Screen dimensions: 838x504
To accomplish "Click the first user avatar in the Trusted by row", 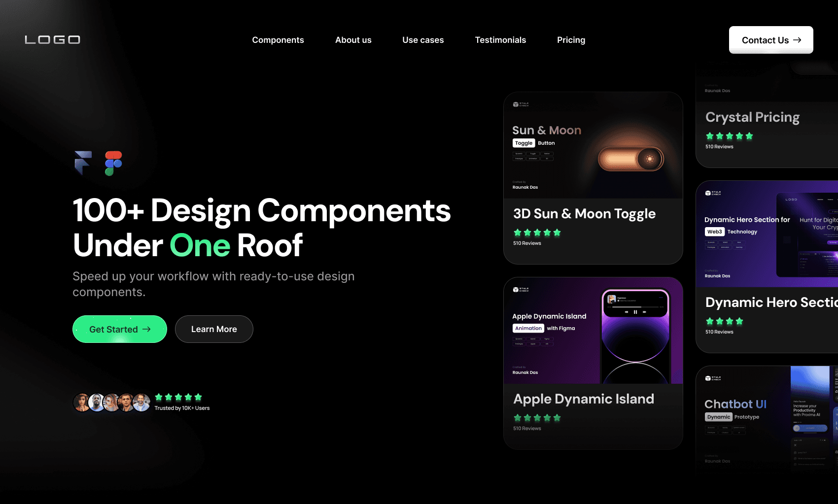I will [x=81, y=402].
